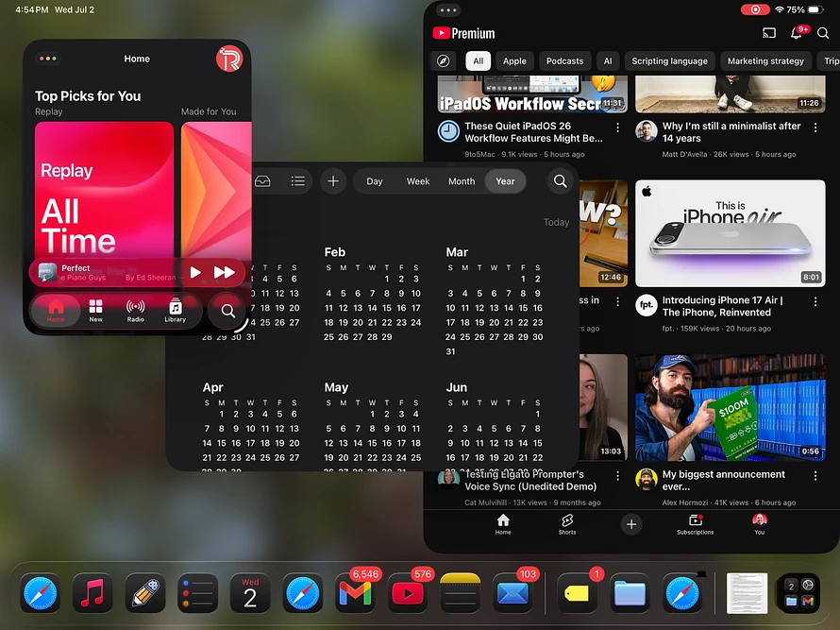The width and height of the screenshot is (840, 630).
Task: Choose the Scripting language filter chip
Action: coord(669,61)
